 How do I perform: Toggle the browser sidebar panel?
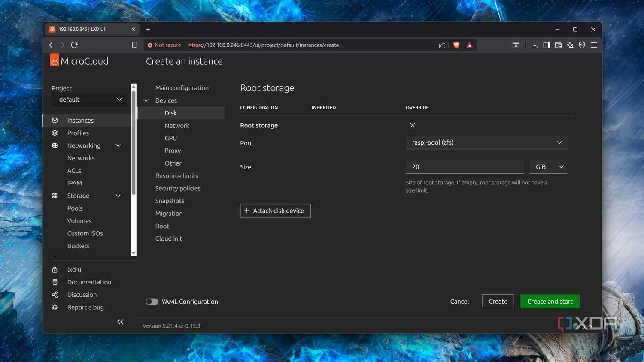[547, 45]
